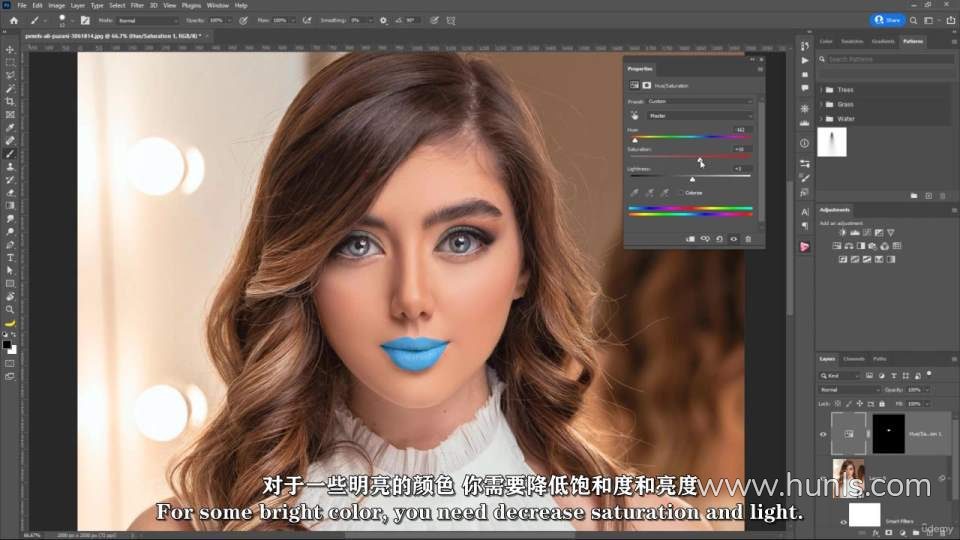Viewport: 960px width, 540px height.
Task: Switch to the Channels tab
Action: pyautogui.click(x=853, y=359)
